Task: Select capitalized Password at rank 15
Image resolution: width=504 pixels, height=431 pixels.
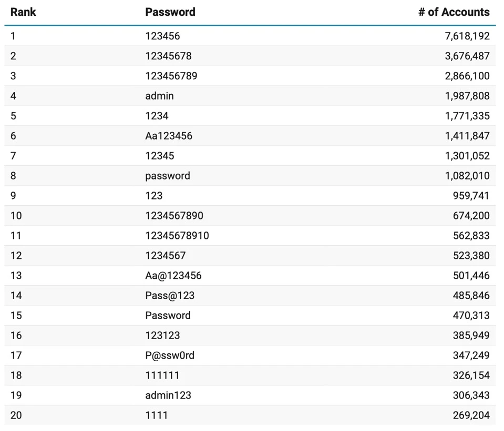Action: click(x=168, y=316)
